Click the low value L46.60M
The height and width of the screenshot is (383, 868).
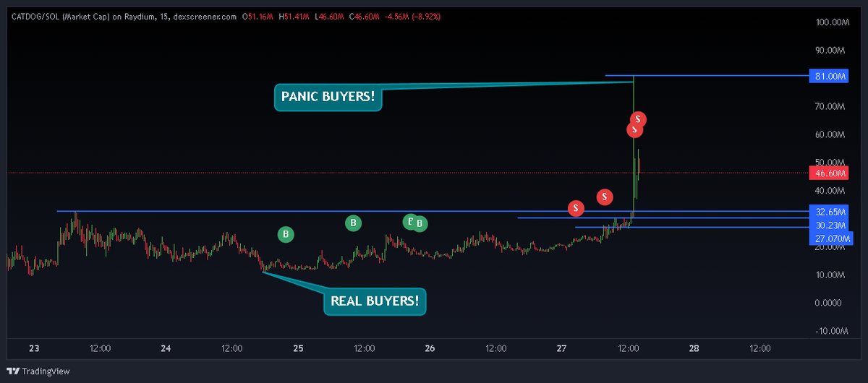331,15
